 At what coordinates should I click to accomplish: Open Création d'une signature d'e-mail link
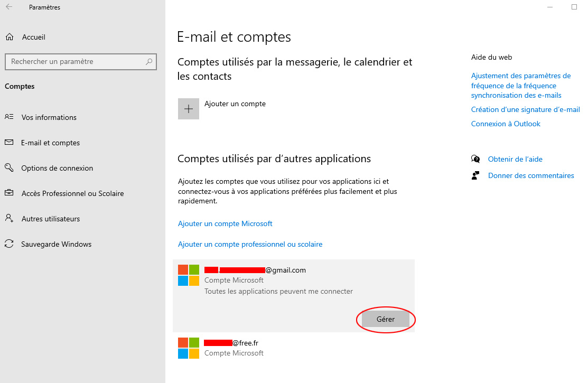coord(525,109)
